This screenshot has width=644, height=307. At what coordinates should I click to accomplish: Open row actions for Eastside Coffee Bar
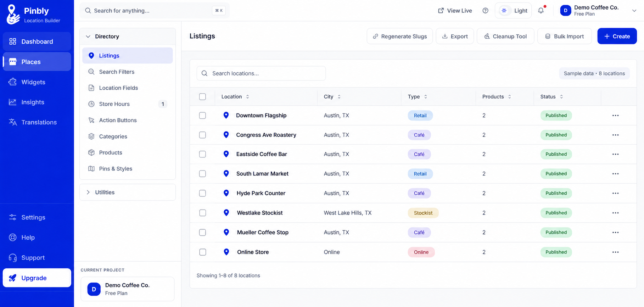[x=615, y=154]
